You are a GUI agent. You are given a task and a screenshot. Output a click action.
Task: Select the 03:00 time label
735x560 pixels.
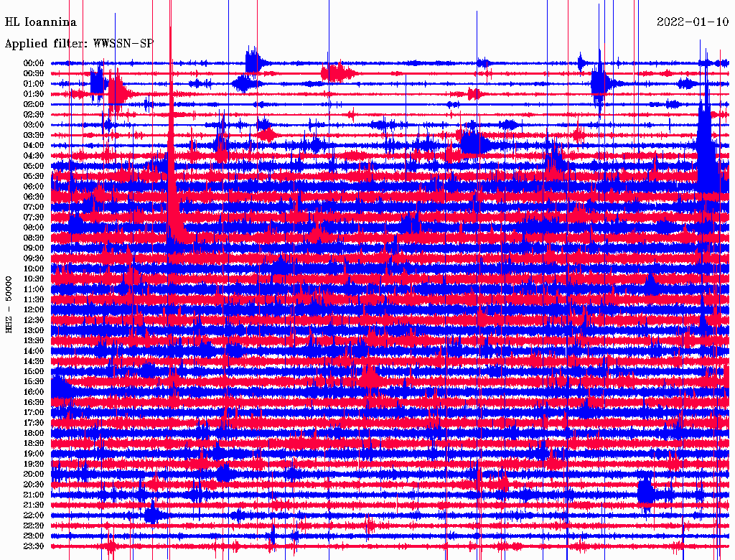click(x=34, y=125)
